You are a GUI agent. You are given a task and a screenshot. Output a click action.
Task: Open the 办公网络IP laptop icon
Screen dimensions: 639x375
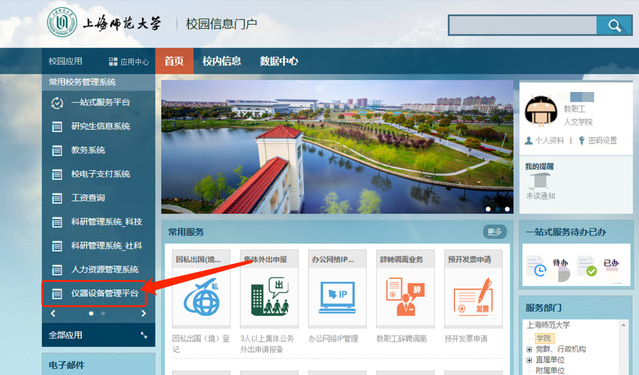point(337,297)
